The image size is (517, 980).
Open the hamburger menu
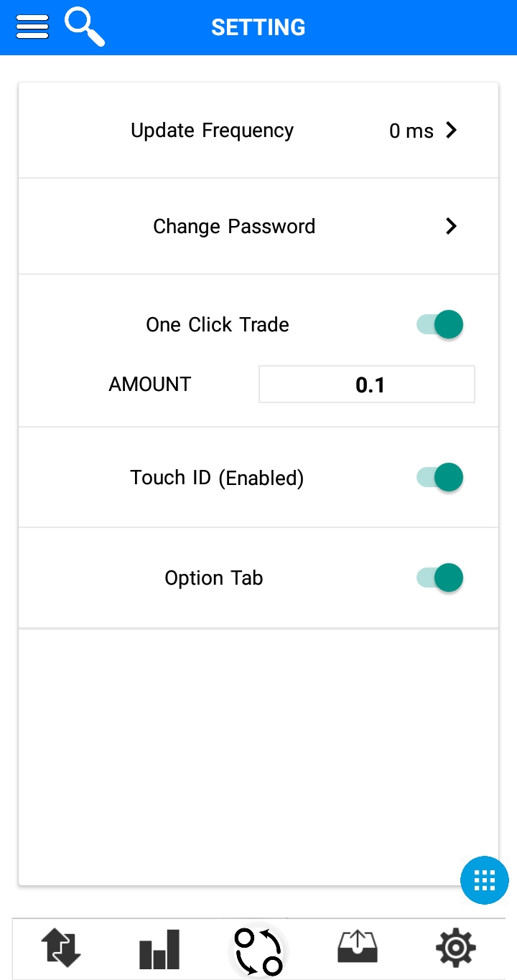32,27
